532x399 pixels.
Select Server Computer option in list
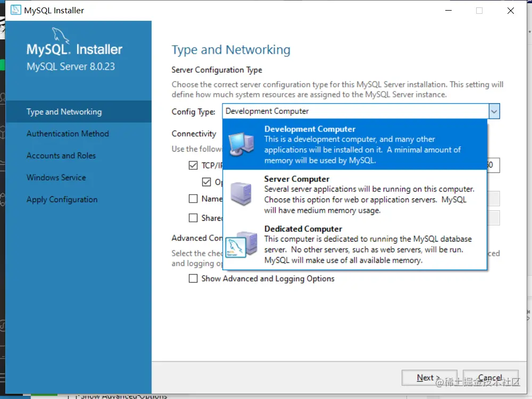click(355, 194)
